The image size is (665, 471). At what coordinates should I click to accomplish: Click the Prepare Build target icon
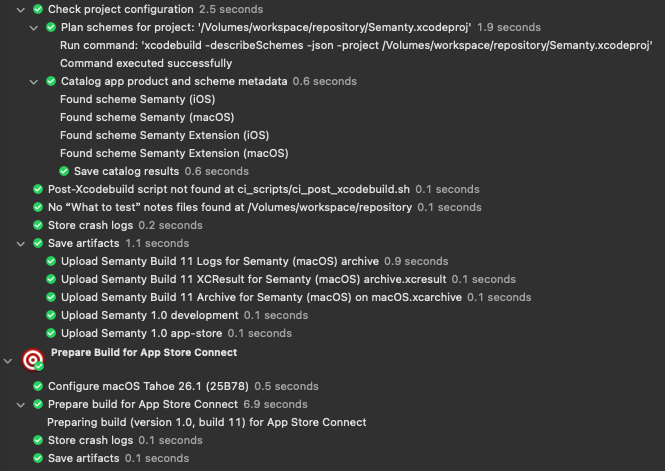(x=32, y=359)
